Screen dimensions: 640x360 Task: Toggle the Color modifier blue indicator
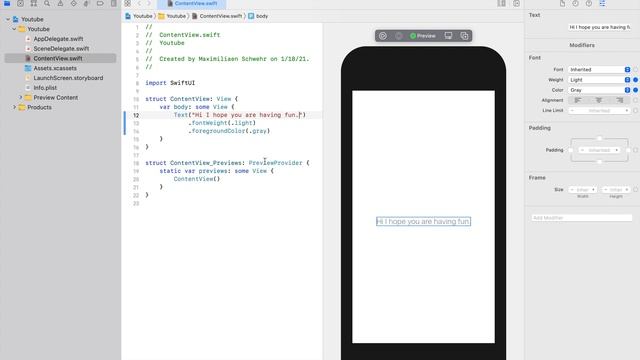(x=636, y=90)
